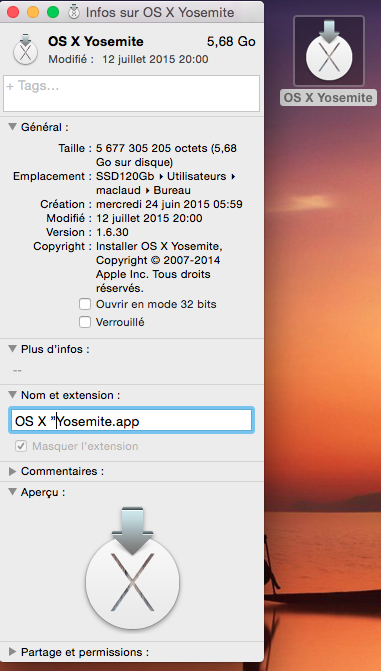Viewport: 381px width, 671px height.
Task: Enable Ouvrir en mode 32 bits checkbox
Action: [x=85, y=305]
